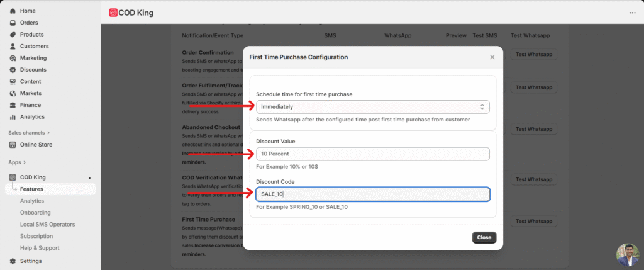Click Test Whatsapp for Abandoned Checkout row
This screenshot has width=644, height=270.
533,129
